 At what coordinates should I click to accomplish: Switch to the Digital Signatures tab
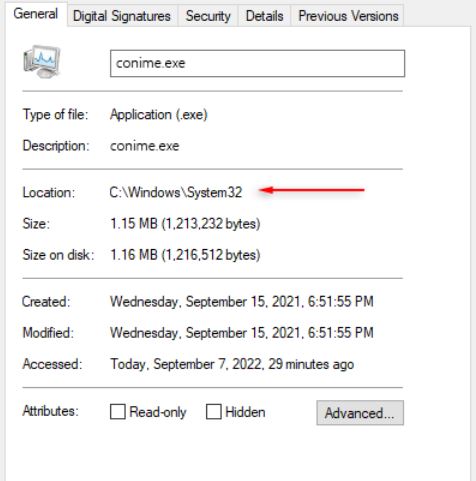click(122, 16)
